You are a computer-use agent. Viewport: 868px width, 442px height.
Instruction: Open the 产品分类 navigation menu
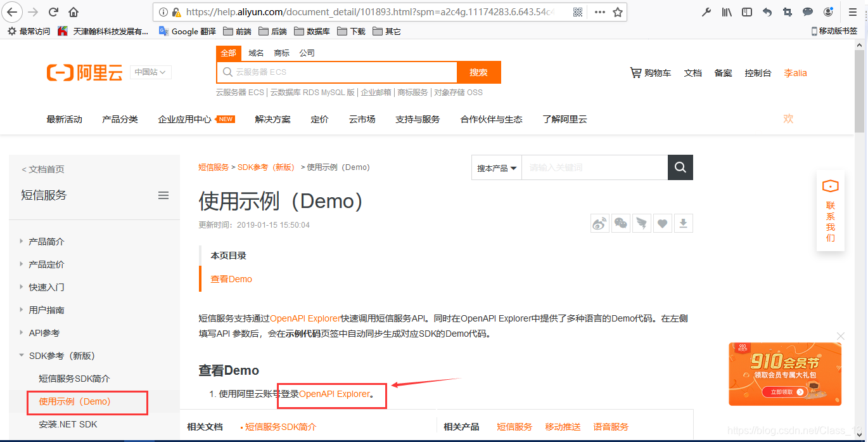[120, 119]
